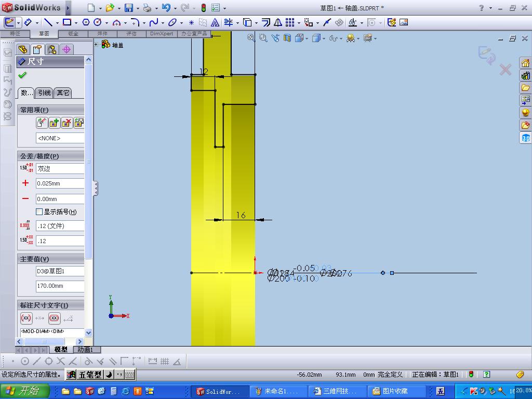Open the unit precision dropdown .12 (文件)
The image size is (532, 399).
[60, 226]
